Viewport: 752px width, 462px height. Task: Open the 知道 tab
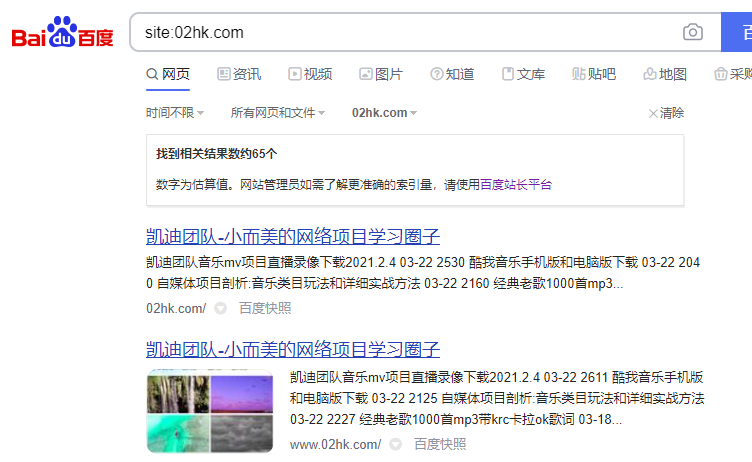[452, 74]
